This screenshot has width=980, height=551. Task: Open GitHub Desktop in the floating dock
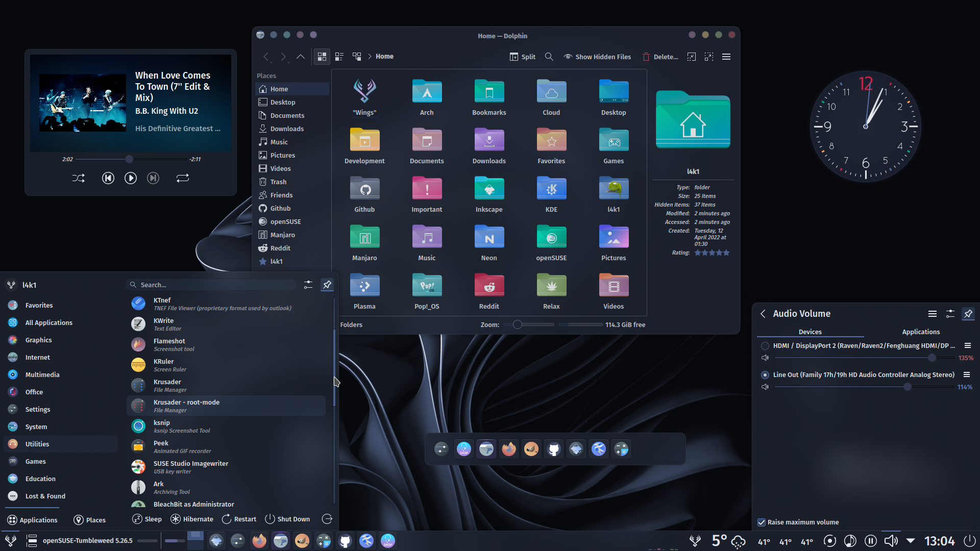coord(554,449)
